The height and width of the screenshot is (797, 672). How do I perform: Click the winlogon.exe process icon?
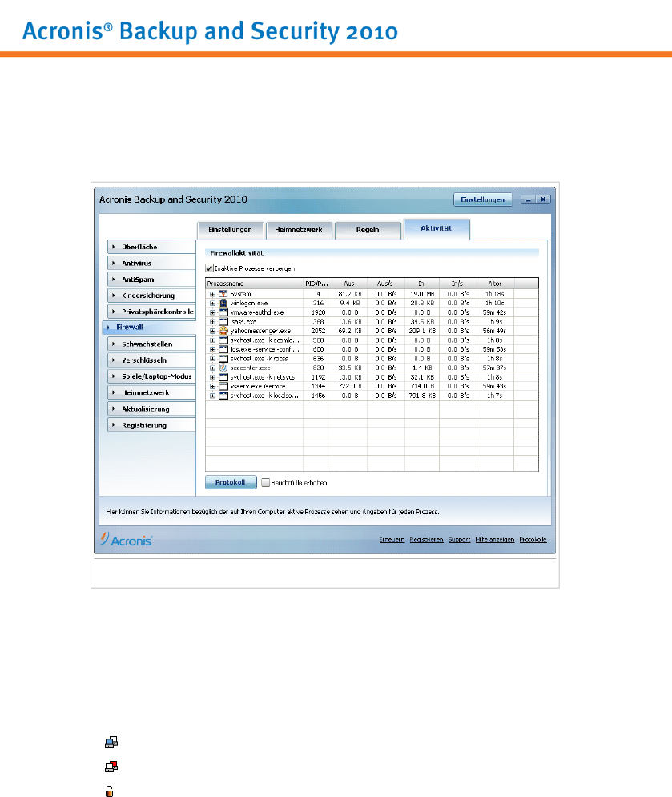223,303
